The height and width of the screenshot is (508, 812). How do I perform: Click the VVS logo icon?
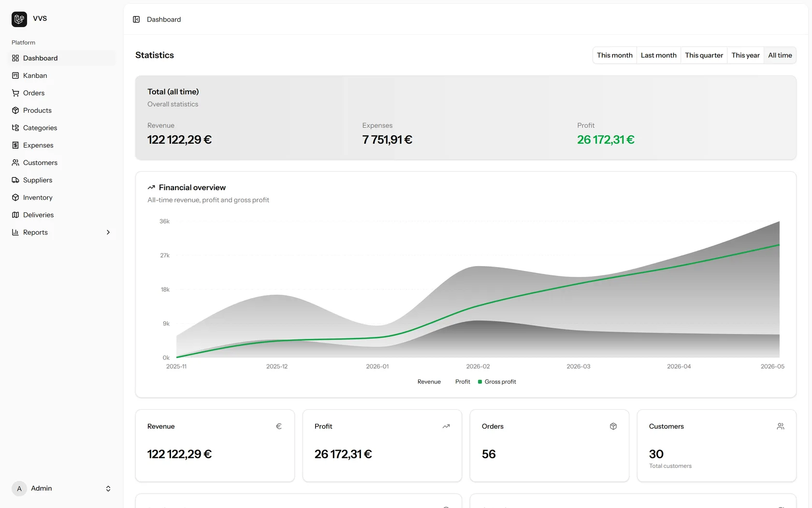coord(19,19)
